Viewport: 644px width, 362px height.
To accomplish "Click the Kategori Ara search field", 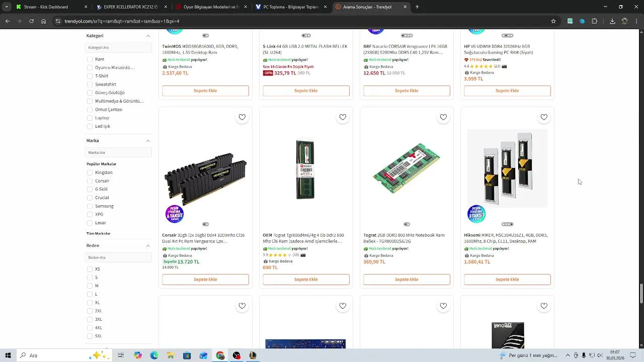I will coord(119,48).
